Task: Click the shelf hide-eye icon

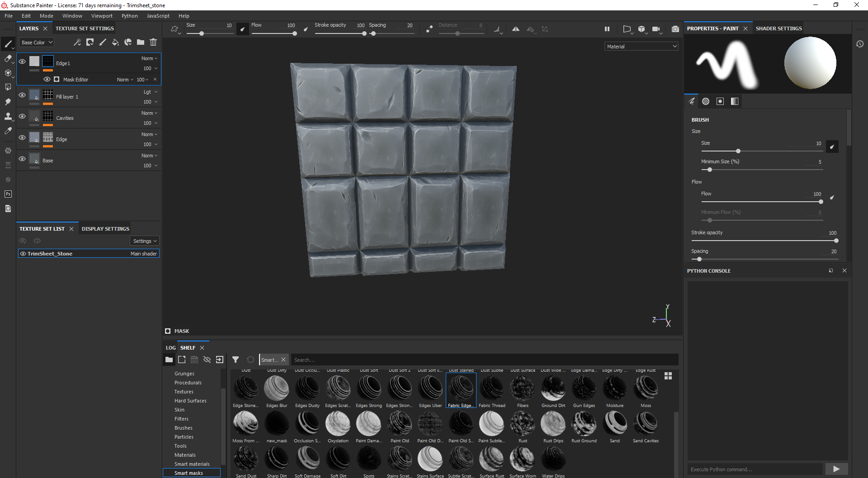Action: pos(207,360)
